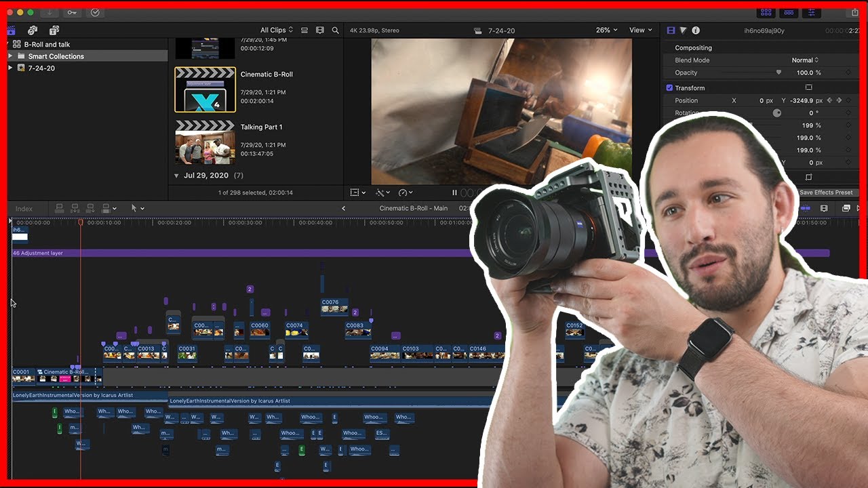868x488 pixels.
Task: Open the timeline Index button
Action: click(x=24, y=209)
